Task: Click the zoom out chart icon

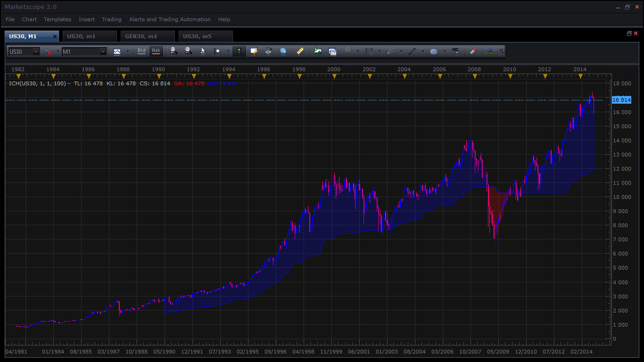Action: (188, 51)
